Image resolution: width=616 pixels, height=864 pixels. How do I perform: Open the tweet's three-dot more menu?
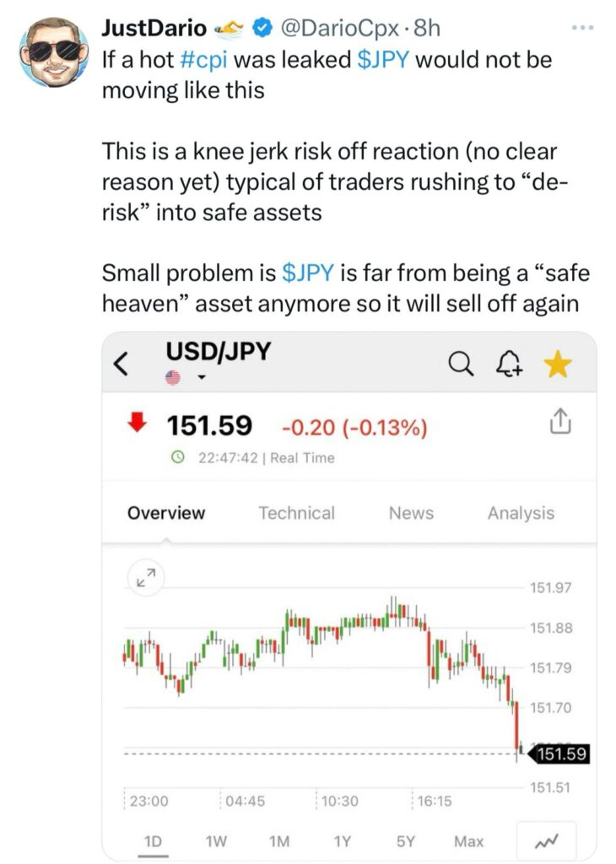click(x=583, y=28)
